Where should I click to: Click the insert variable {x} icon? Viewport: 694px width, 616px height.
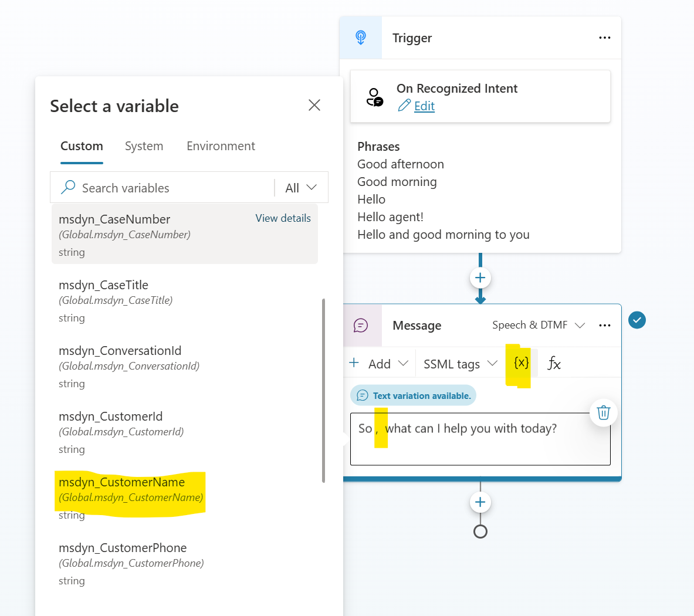522,363
